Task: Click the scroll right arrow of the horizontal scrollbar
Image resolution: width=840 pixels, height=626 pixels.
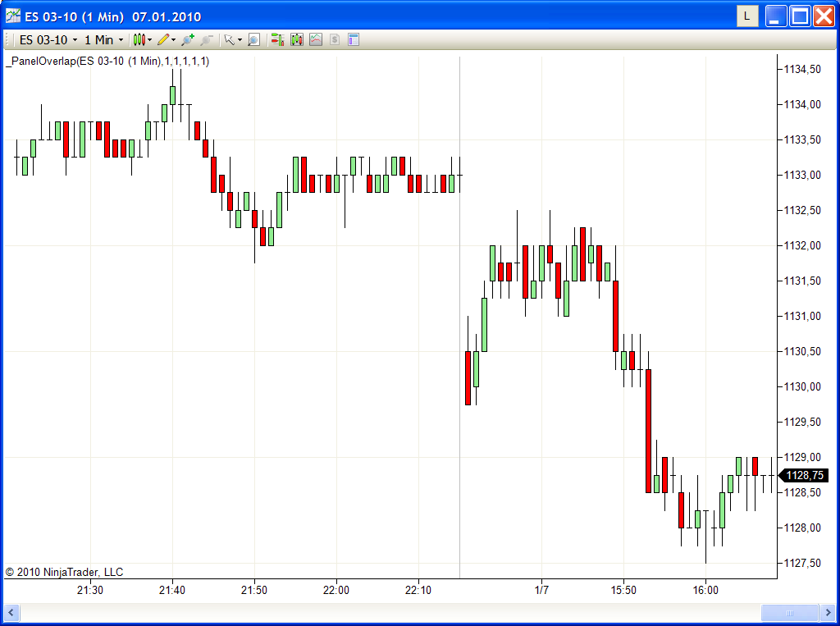Action: tap(829, 612)
